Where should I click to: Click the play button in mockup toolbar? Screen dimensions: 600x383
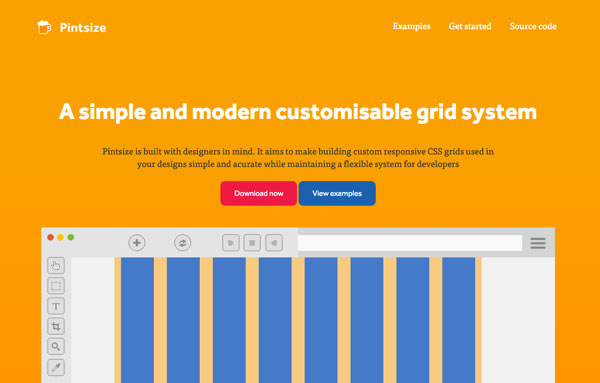tap(231, 243)
